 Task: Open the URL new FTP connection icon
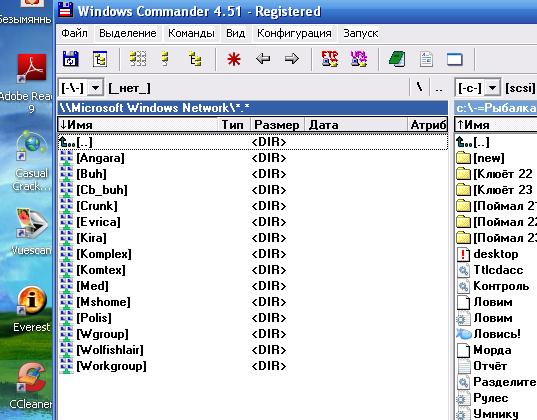(359, 59)
